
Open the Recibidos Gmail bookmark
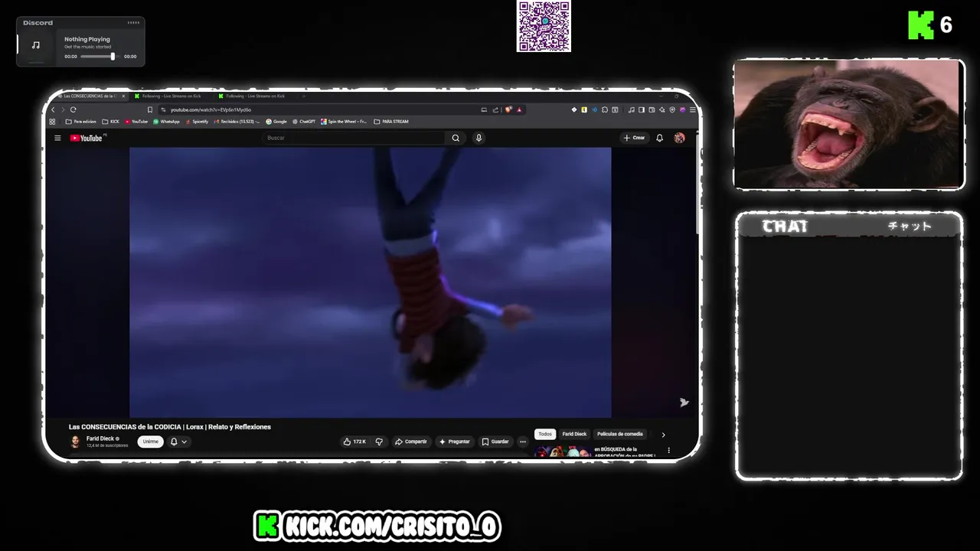237,122
